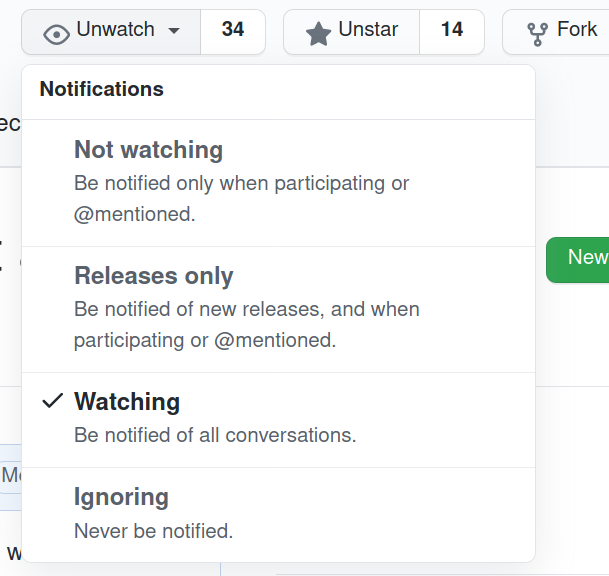
Task: Click the Unwatch button label
Action: click(115, 29)
